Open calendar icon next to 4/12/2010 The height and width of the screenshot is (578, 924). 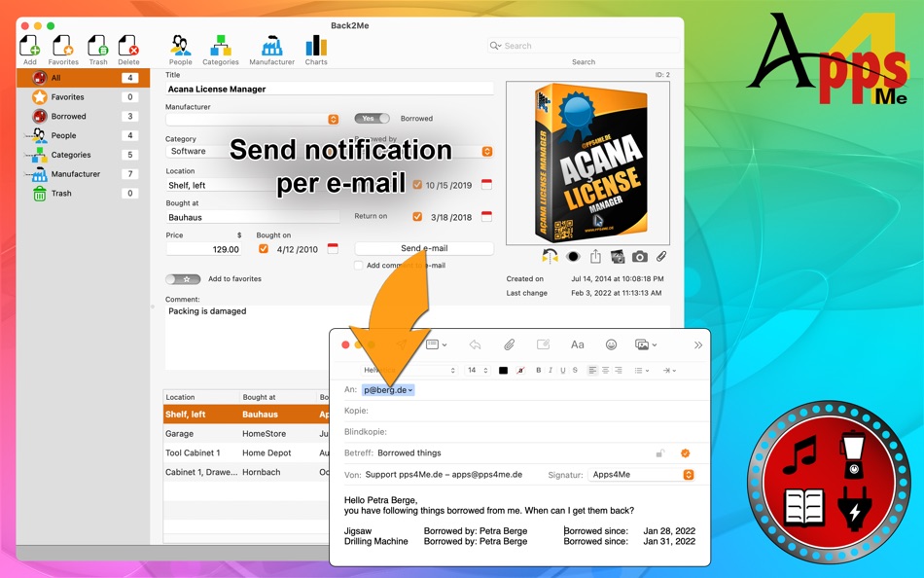[333, 248]
